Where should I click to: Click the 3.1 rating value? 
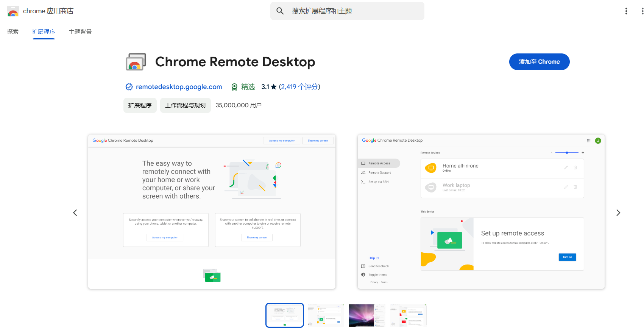(x=265, y=87)
